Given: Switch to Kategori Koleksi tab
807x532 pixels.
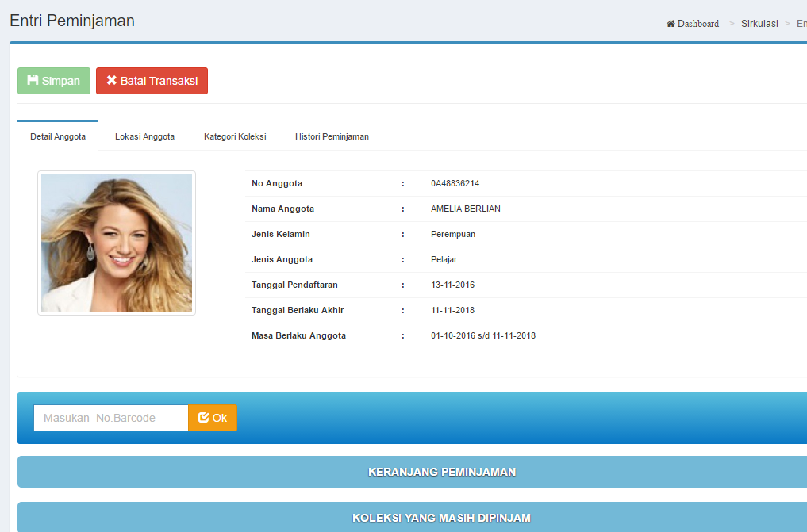Looking at the screenshot, I should 235,136.
